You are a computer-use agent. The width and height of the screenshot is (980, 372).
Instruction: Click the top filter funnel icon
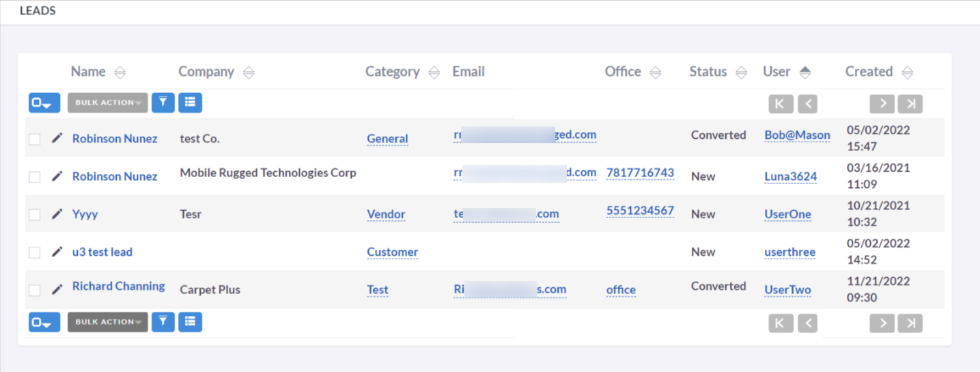(x=163, y=103)
